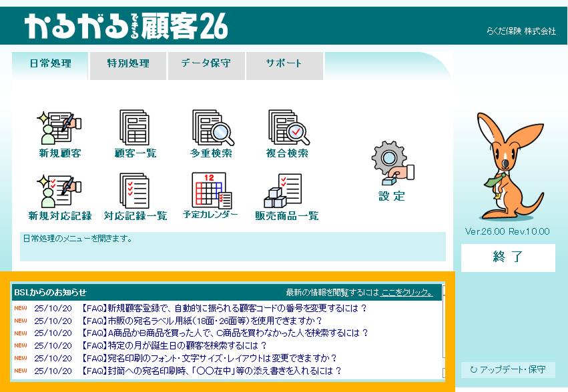Switch to the 日常処理 tab
Image resolution: width=568 pixels, height=392 pixels.
tap(50, 64)
